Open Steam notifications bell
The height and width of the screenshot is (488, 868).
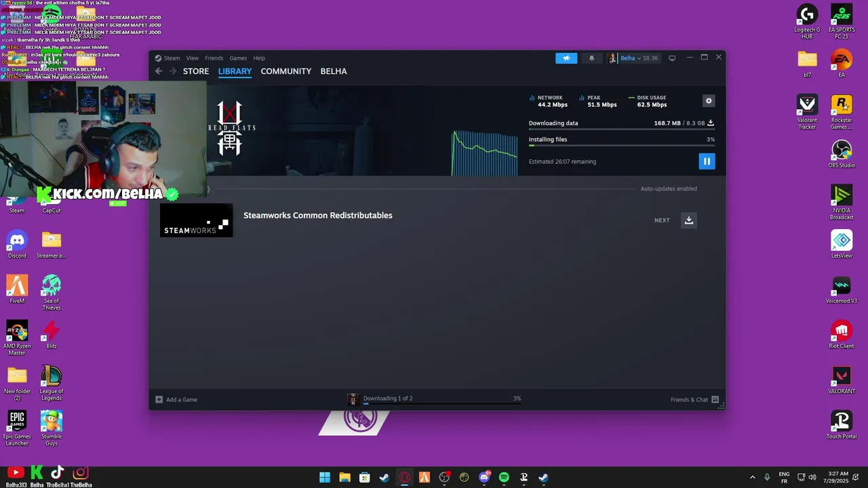pyautogui.click(x=591, y=58)
